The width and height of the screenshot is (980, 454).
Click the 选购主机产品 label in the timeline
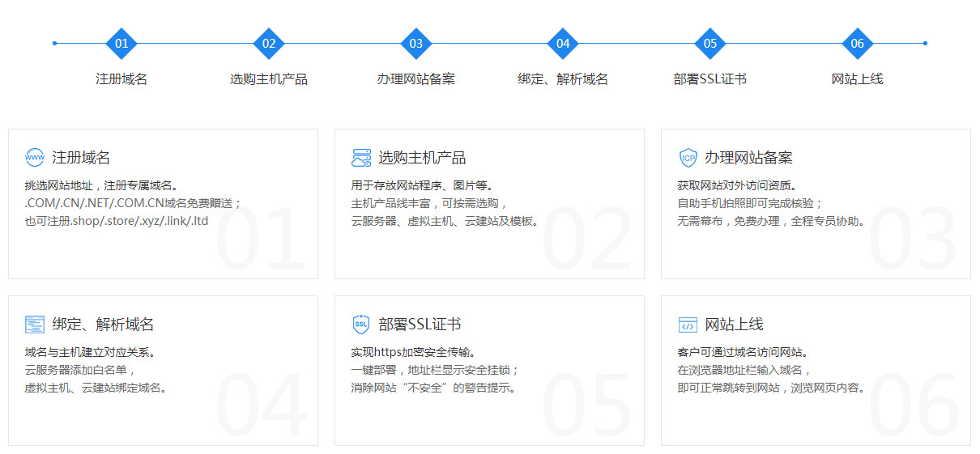[x=269, y=79]
